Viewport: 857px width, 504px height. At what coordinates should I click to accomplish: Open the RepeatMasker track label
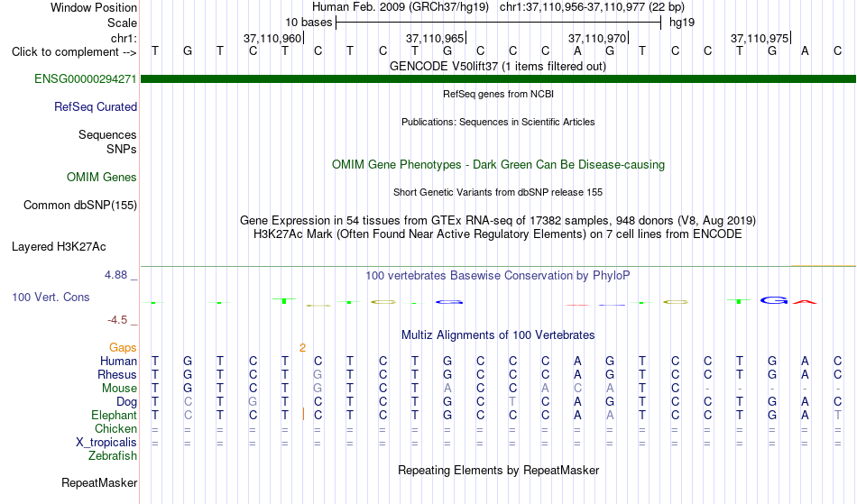click(99, 482)
